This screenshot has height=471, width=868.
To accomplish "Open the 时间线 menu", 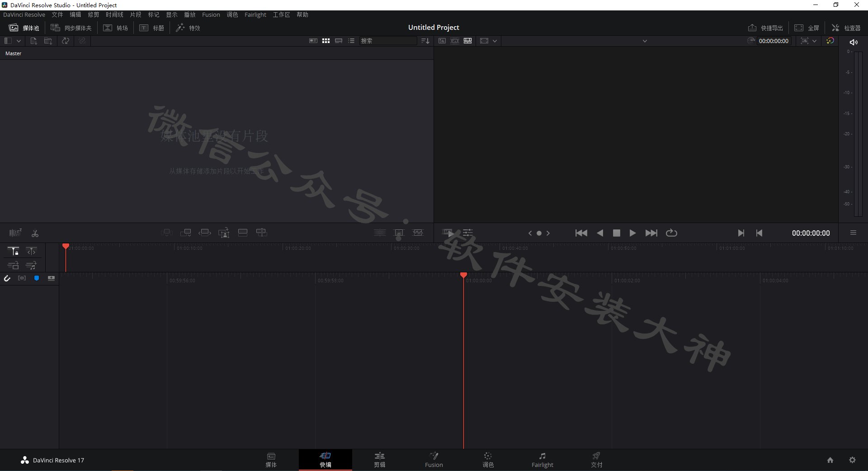I will click(114, 15).
